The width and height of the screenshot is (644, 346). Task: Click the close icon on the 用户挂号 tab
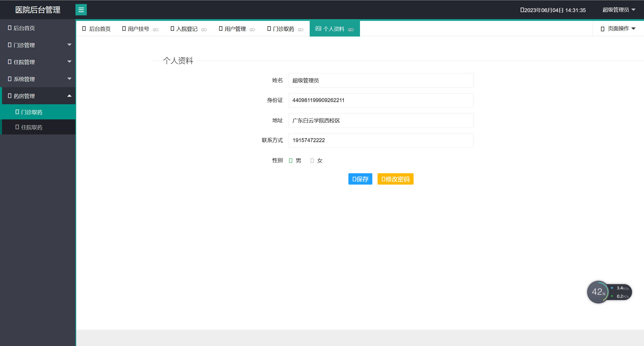point(156,29)
